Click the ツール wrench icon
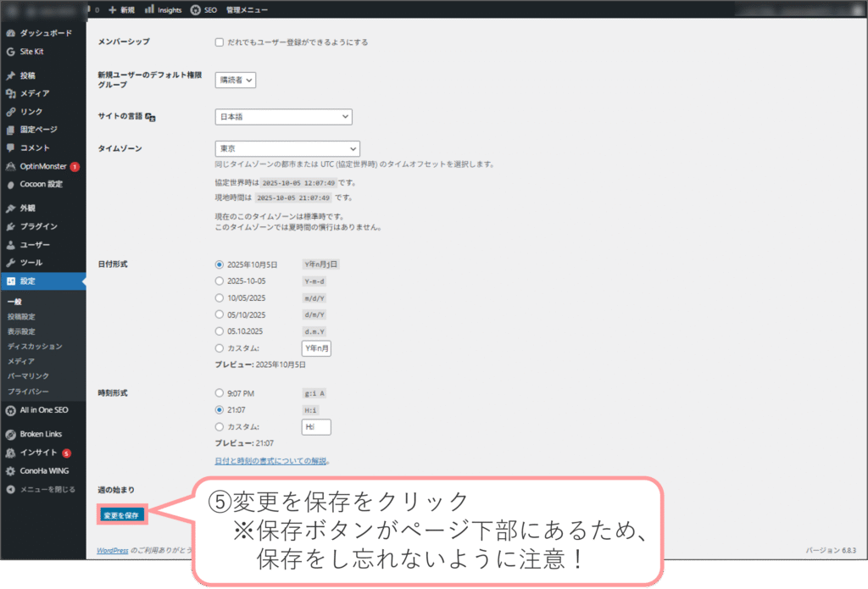 (10, 263)
